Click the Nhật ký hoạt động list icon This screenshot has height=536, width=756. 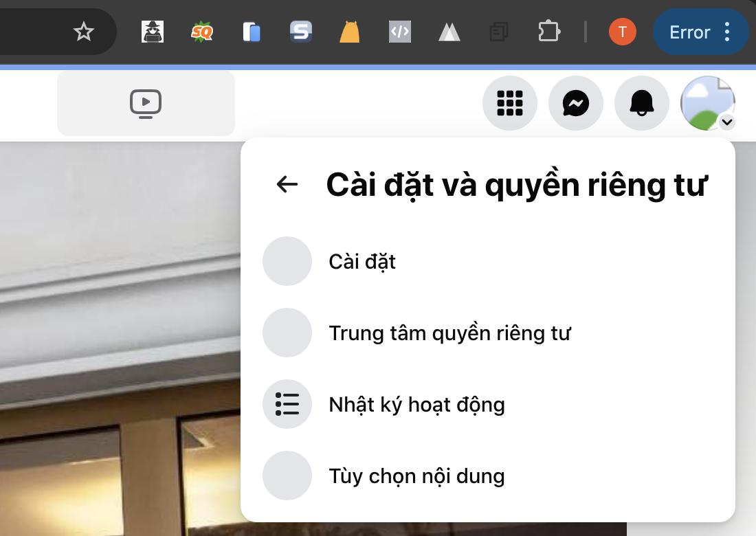287,404
